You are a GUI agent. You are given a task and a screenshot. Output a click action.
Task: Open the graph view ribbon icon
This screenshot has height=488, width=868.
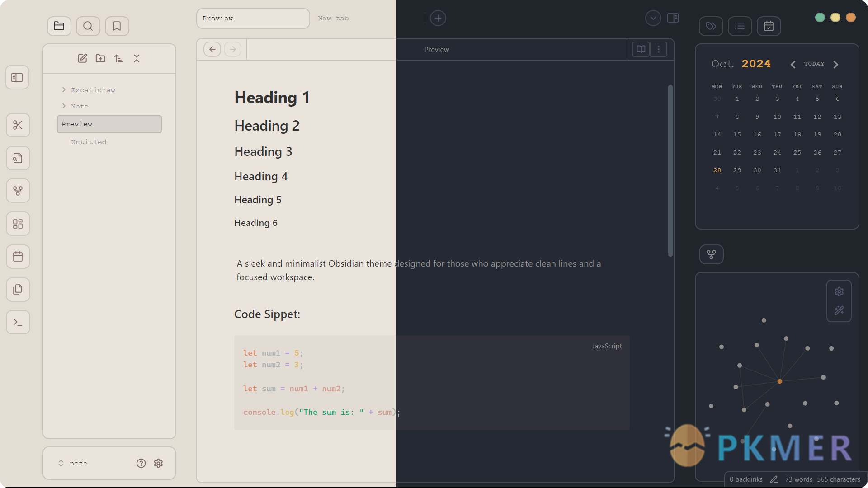[18, 191]
